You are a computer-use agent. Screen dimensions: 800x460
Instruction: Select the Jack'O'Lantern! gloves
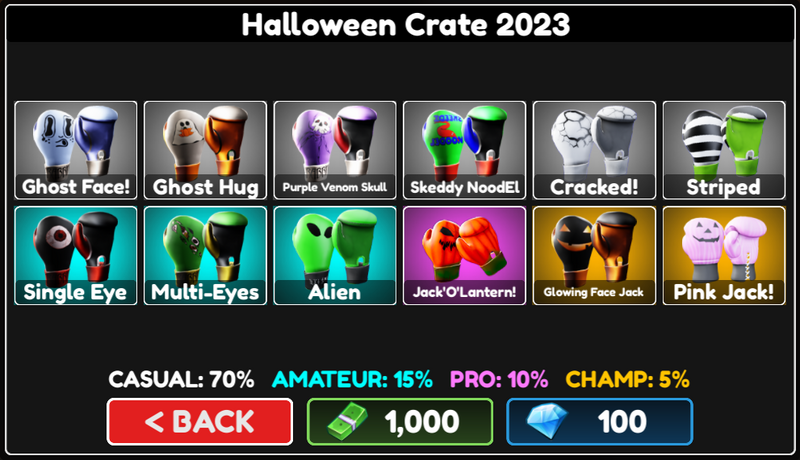pyautogui.click(x=464, y=255)
